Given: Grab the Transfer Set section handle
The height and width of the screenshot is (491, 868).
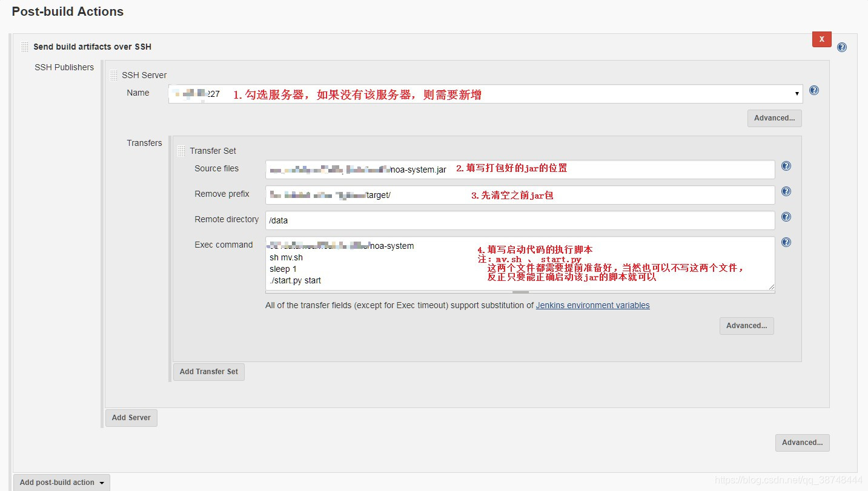Looking at the screenshot, I should coord(182,151).
